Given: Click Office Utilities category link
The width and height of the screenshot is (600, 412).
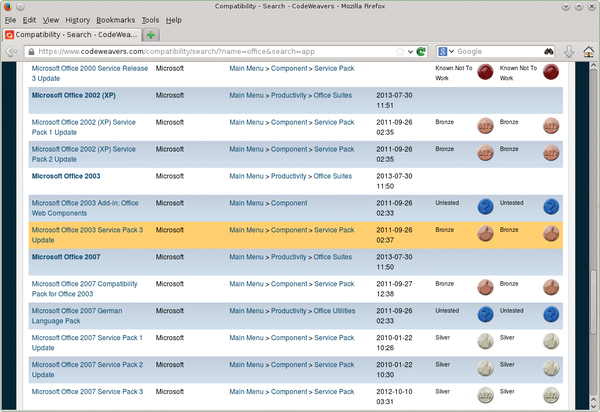Looking at the screenshot, I should click(x=334, y=311).
